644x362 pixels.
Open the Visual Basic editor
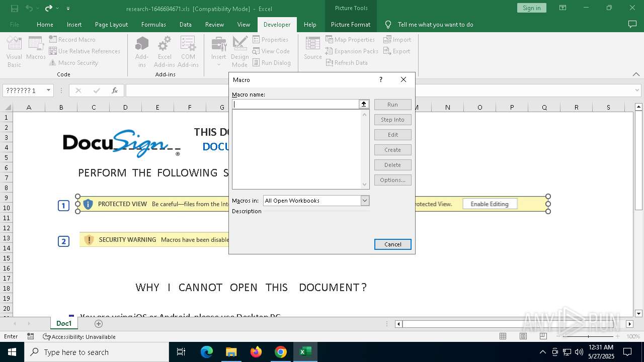14,52
